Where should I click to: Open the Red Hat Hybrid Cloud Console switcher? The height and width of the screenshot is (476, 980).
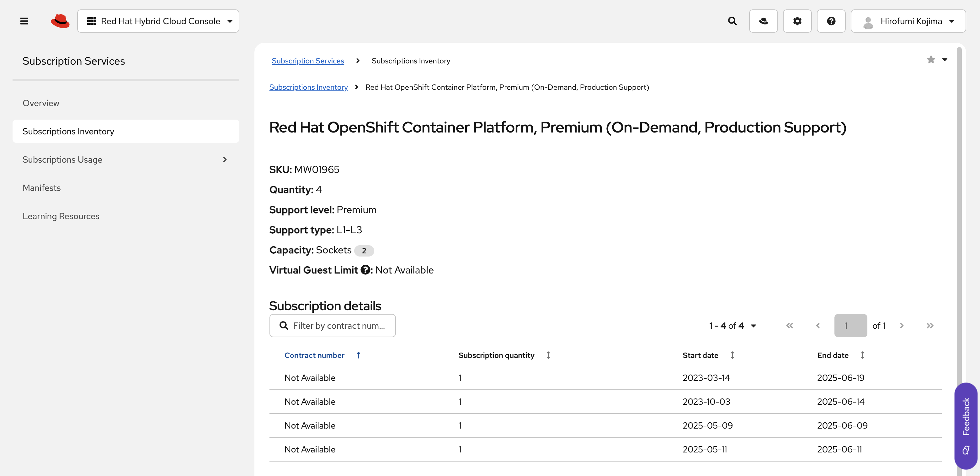point(158,21)
